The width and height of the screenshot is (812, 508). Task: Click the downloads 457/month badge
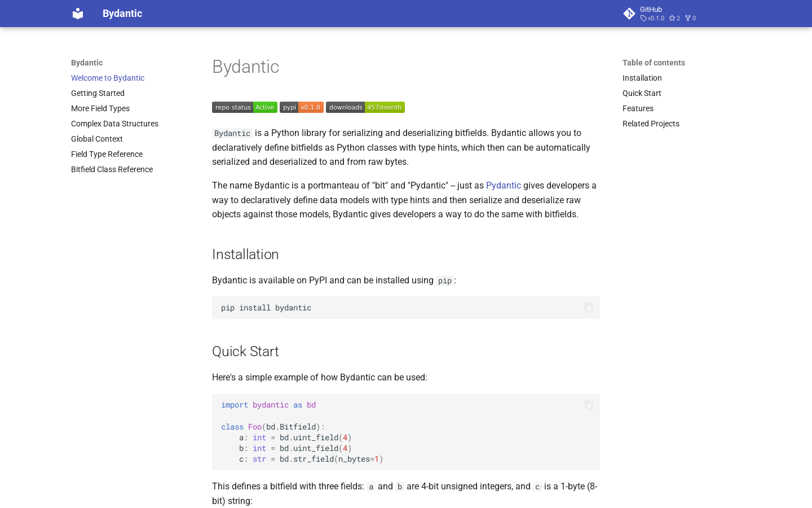pos(365,107)
